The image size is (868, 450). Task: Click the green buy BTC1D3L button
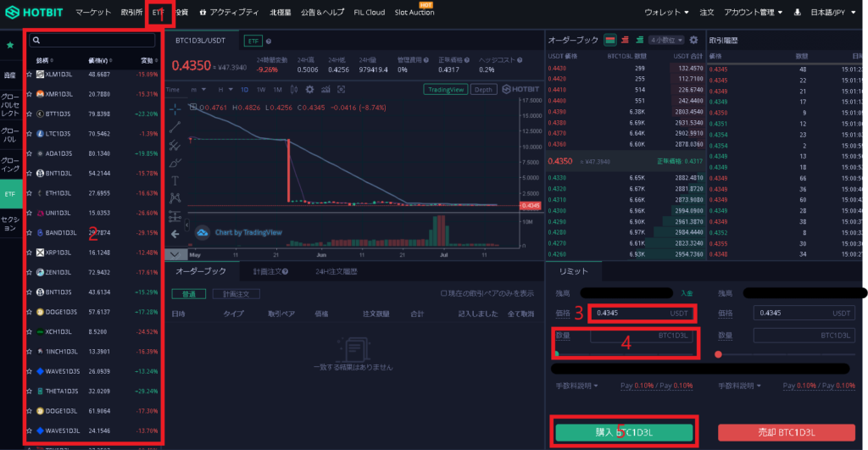pos(624,432)
